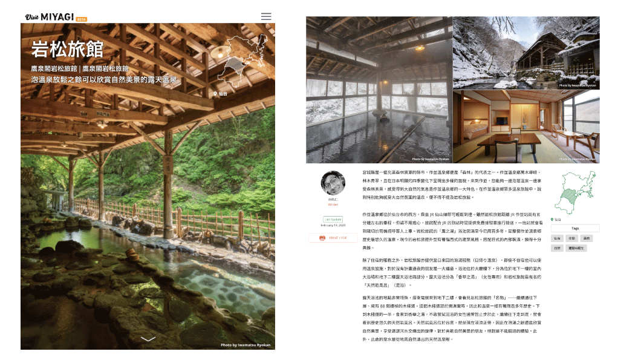Click the 仙台 location pin on hero image

tap(220, 94)
